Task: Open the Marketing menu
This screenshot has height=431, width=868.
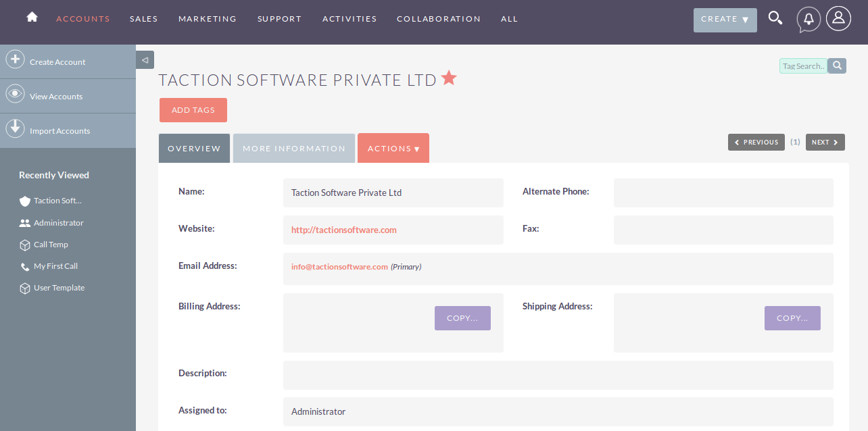Action: pyautogui.click(x=208, y=19)
